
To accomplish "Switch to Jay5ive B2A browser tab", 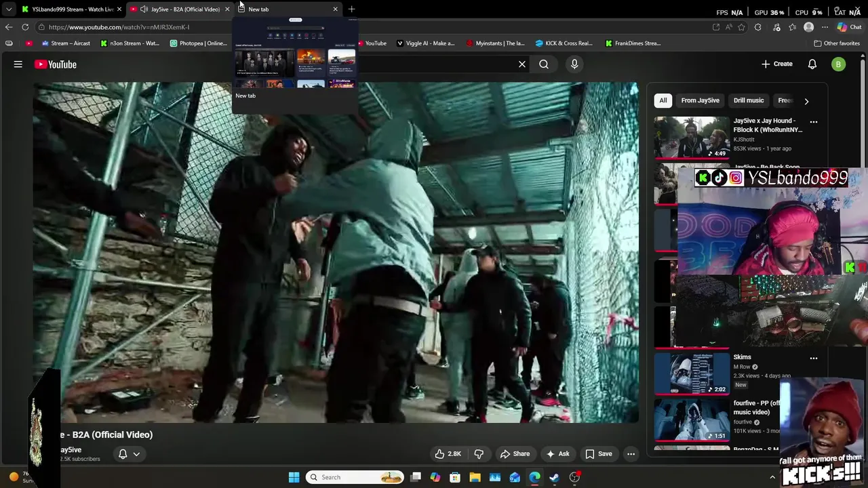I will (x=180, y=9).
